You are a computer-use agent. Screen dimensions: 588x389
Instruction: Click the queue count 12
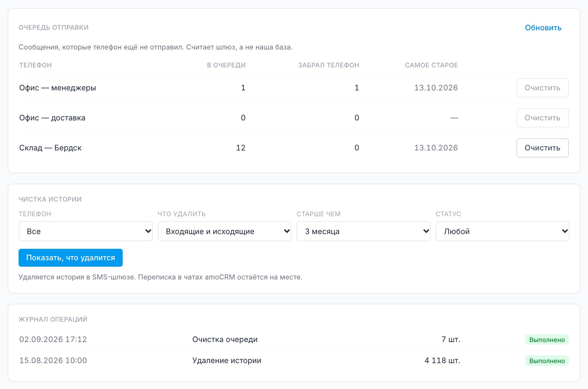(x=241, y=148)
